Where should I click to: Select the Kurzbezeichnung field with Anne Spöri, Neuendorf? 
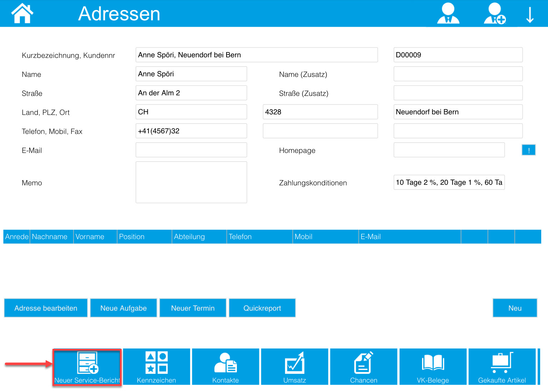point(257,55)
